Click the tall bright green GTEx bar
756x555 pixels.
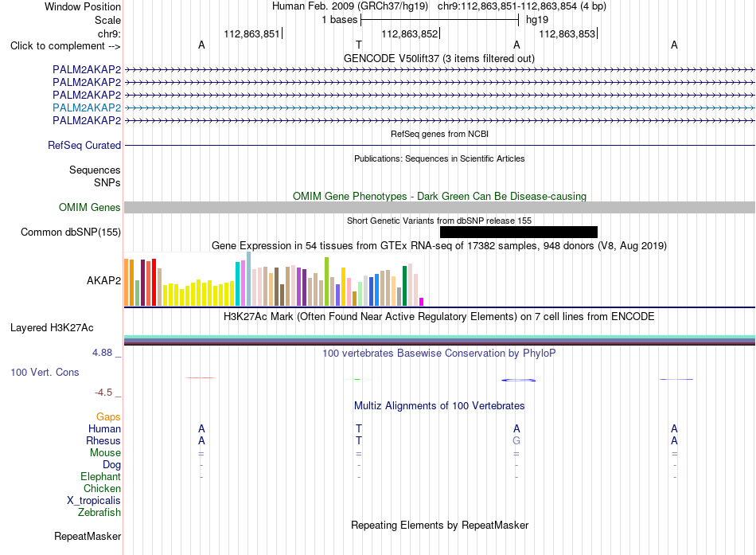coord(327,281)
